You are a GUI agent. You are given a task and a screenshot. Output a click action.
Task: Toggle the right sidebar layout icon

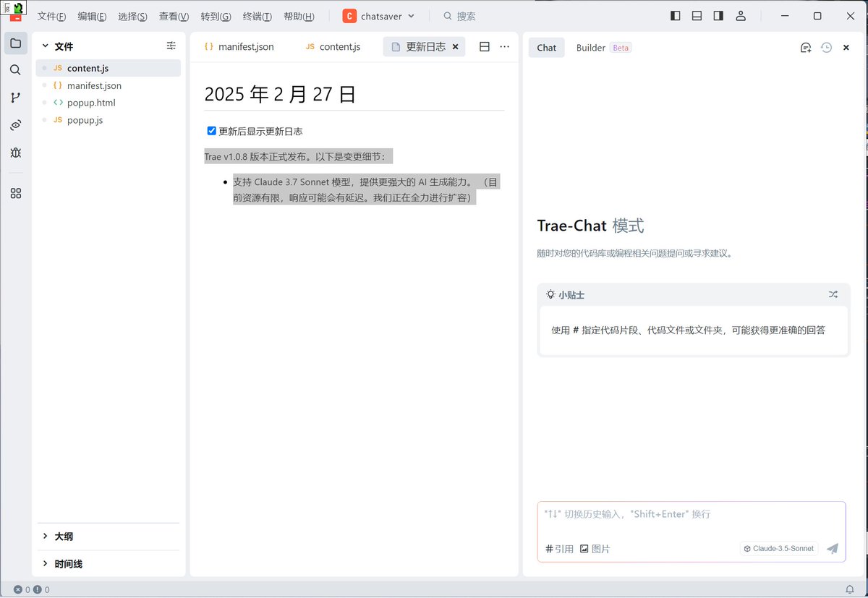pos(719,16)
